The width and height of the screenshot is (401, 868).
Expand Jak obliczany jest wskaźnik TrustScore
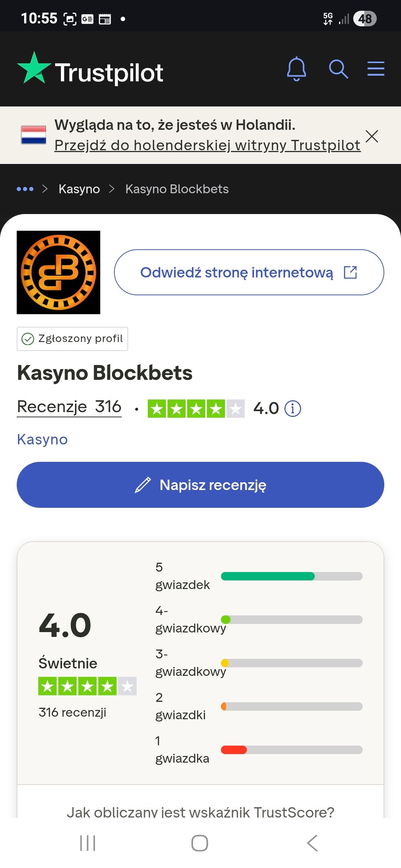pyautogui.click(x=200, y=812)
